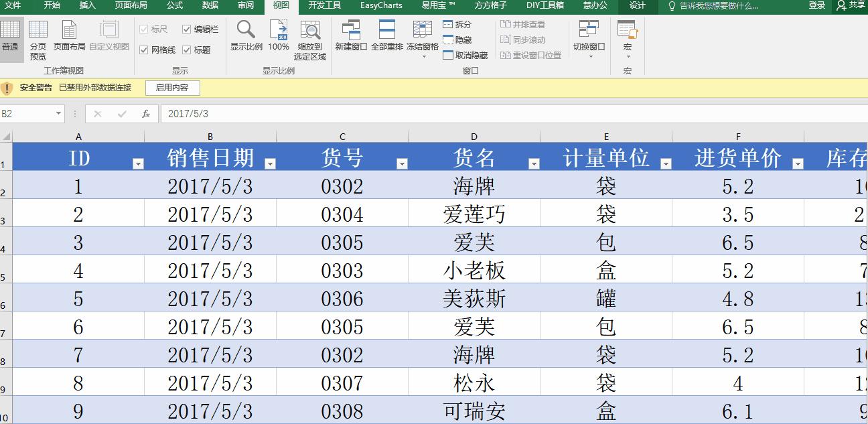Screen dimensions: 868x424
Task: Open the 货名 column filter dropdown
Action: tap(534, 163)
